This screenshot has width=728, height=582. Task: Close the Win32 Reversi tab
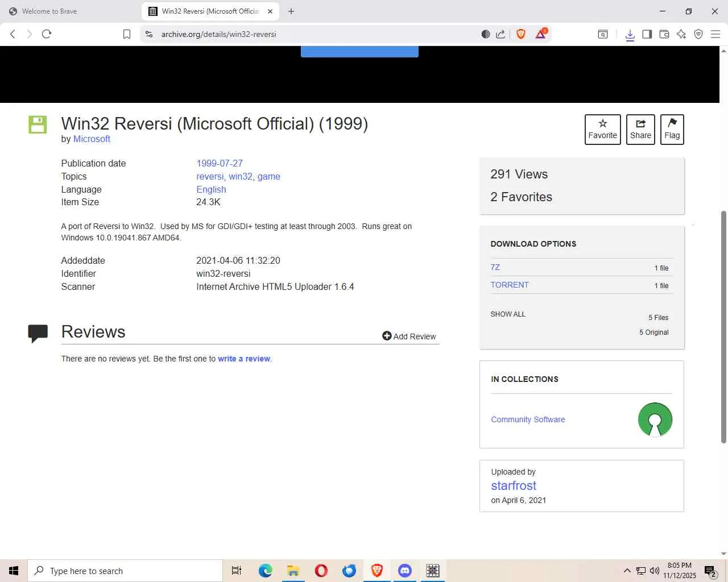(270, 11)
